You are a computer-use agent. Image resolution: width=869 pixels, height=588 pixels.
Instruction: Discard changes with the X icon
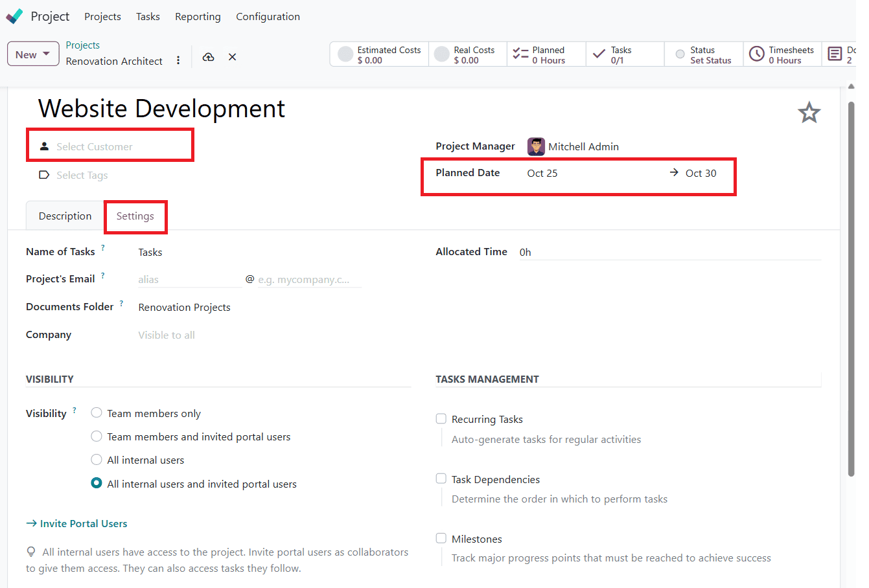tap(232, 57)
